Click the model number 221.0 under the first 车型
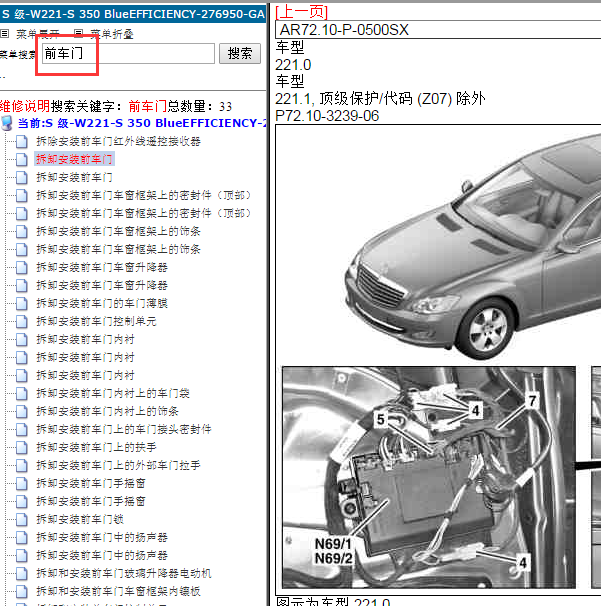 point(293,65)
